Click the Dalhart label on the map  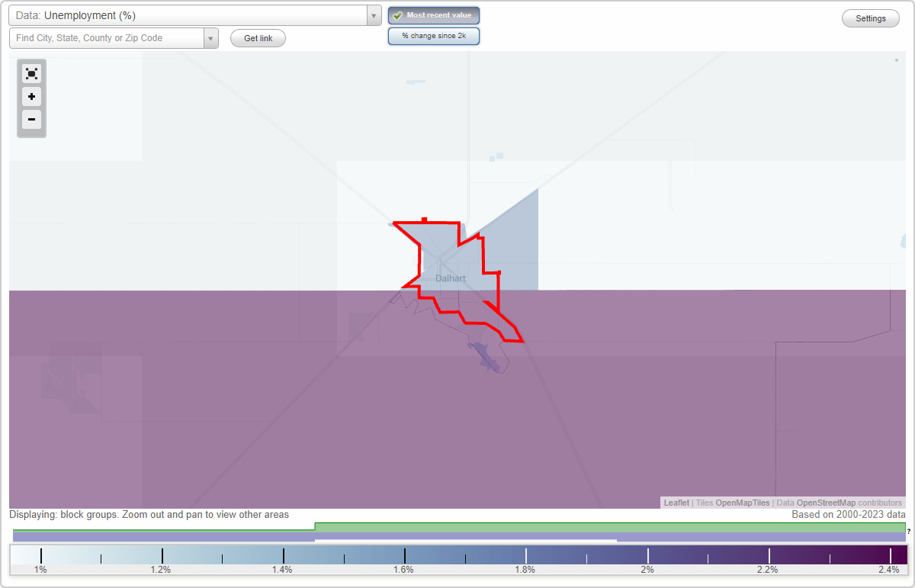coord(450,278)
